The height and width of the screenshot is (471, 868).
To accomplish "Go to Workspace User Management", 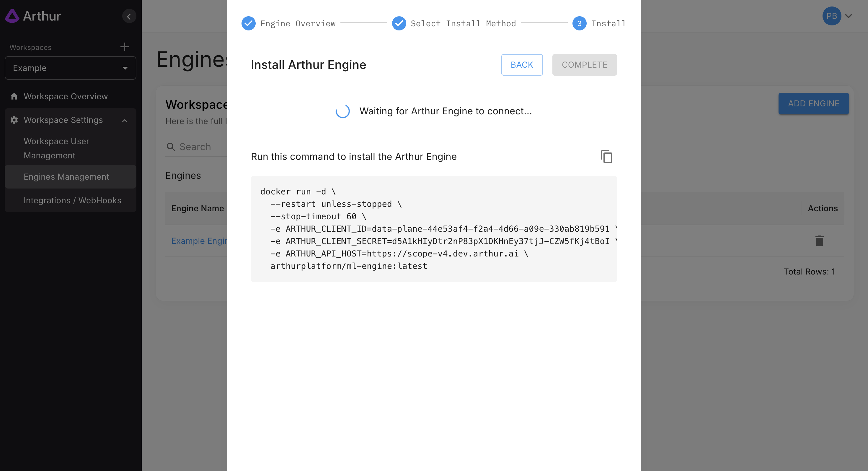I will click(56, 148).
